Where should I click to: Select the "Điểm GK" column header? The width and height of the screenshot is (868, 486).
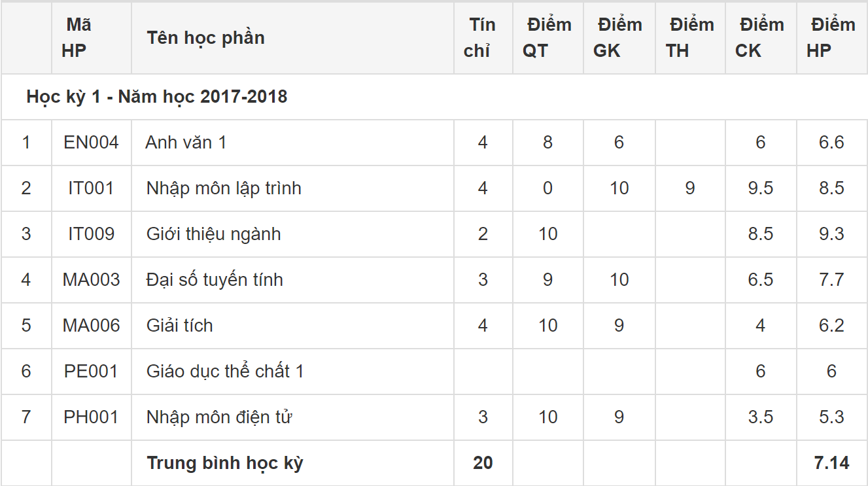click(x=618, y=38)
